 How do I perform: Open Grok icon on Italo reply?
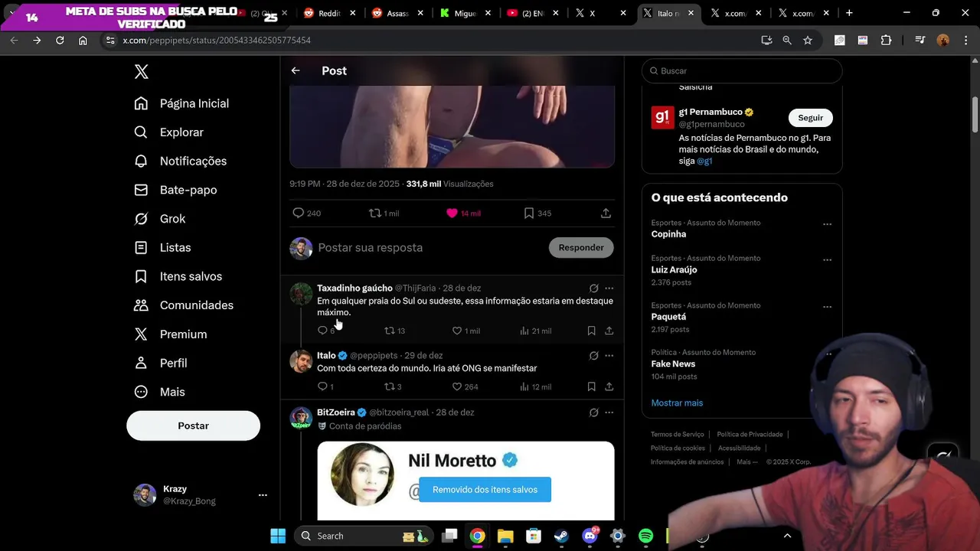593,356
